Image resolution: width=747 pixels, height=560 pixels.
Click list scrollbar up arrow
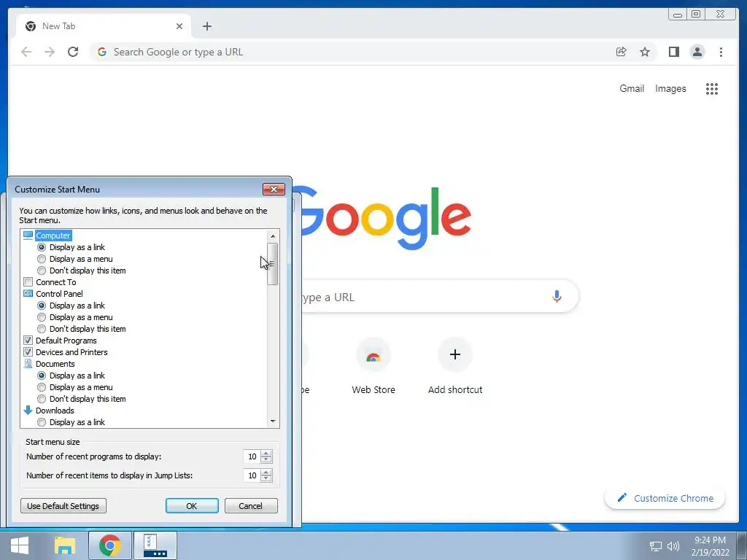click(x=273, y=236)
